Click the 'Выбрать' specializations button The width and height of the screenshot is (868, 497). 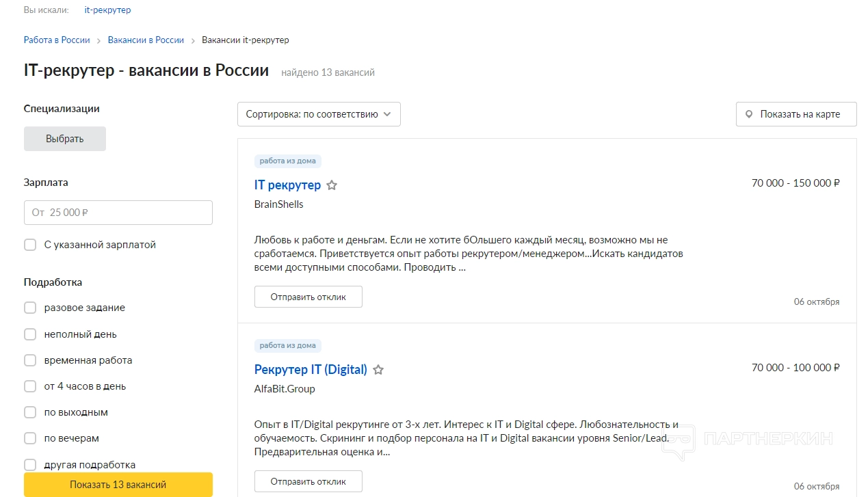click(x=65, y=139)
